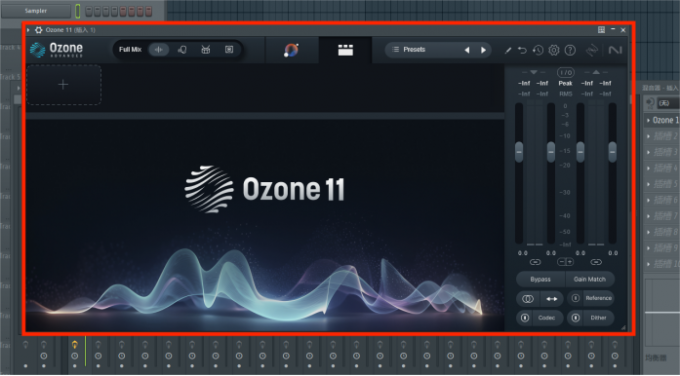Image resolution: width=680 pixels, height=376 pixels.
Task: Click the left input gain slider handle
Action: coord(519,152)
